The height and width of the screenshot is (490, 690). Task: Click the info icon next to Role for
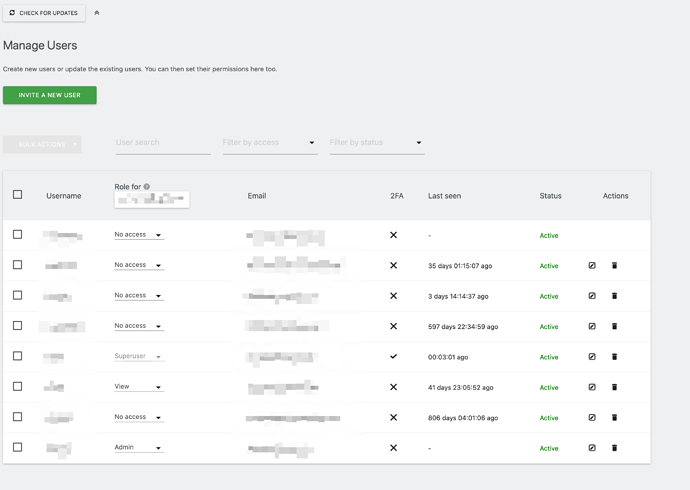(147, 186)
